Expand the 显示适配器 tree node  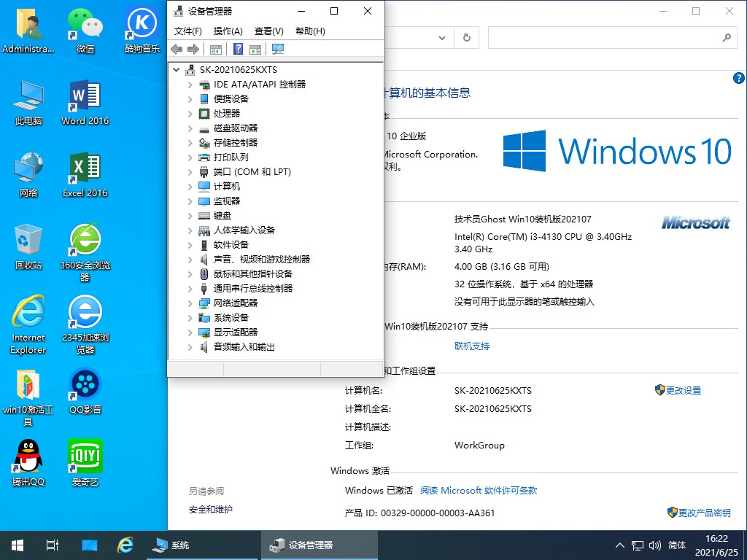190,332
